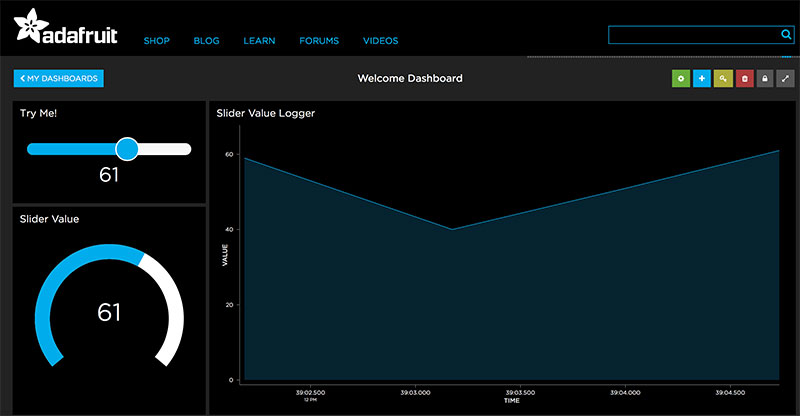800x416 pixels.
Task: Expand the dashboard to fullscreen with the arrows icon
Action: (786, 78)
